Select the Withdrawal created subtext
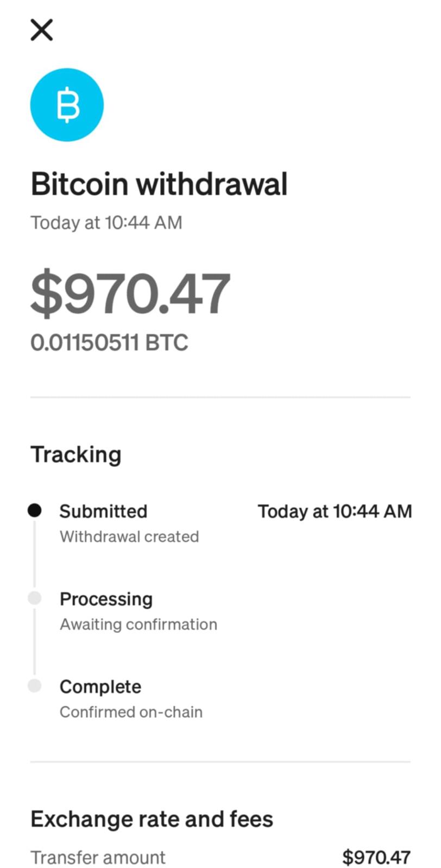 [x=129, y=537]
